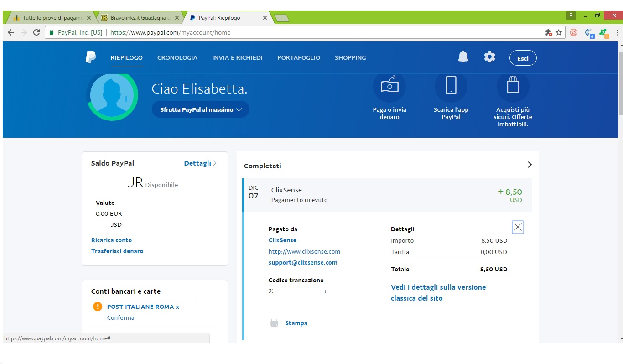The height and width of the screenshot is (364, 623).
Task: Click the blue extension icon with badge
Action: coord(589,33)
